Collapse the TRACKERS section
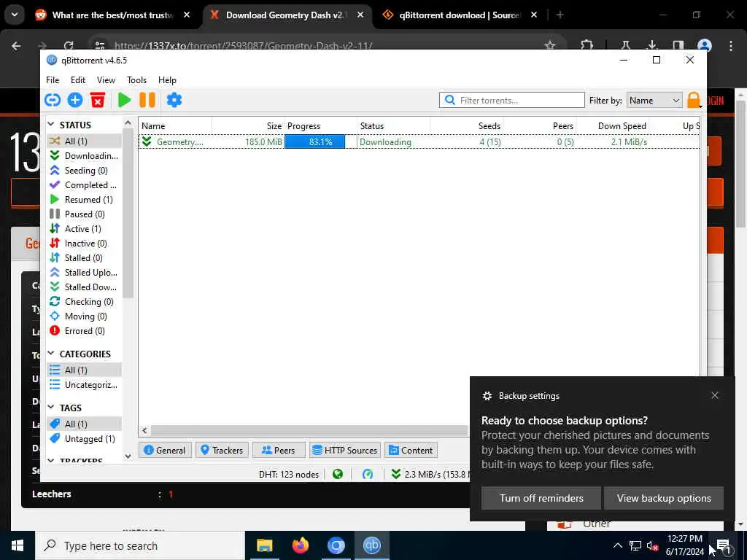Screen dimensions: 747x560 (x=51, y=461)
